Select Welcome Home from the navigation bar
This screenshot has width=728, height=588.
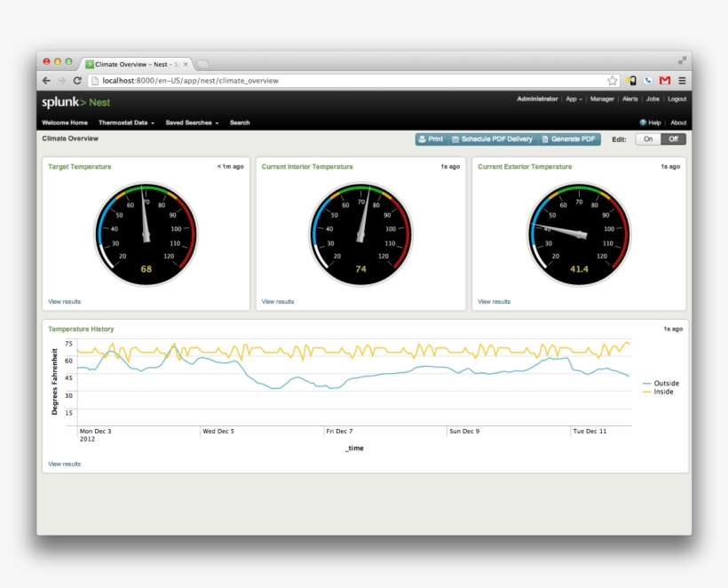point(65,123)
